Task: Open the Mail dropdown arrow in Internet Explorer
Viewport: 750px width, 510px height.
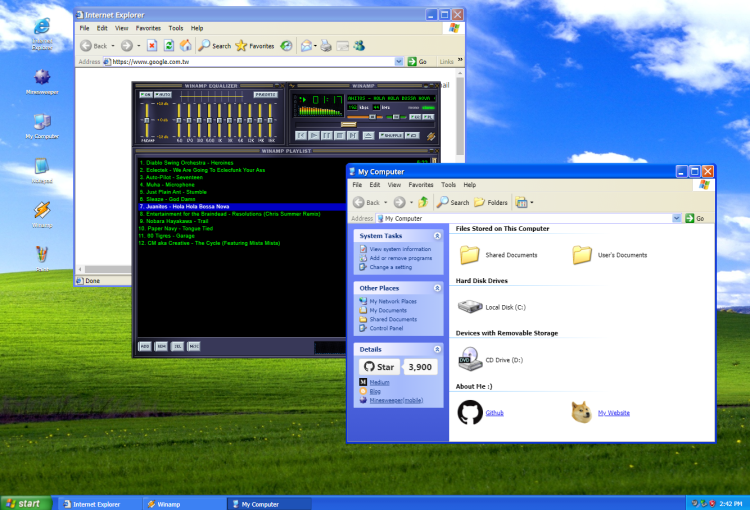Action: point(315,46)
